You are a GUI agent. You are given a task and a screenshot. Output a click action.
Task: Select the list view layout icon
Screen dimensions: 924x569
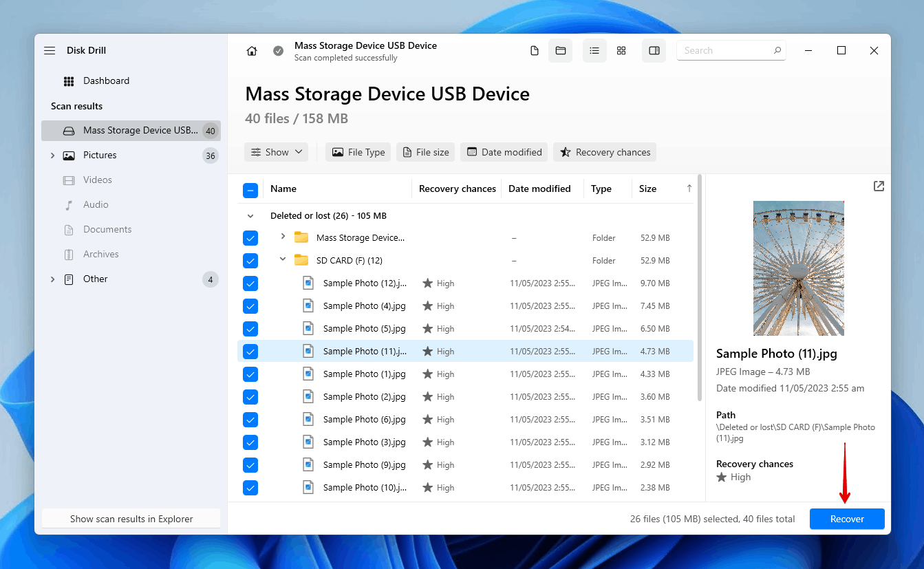tap(594, 51)
